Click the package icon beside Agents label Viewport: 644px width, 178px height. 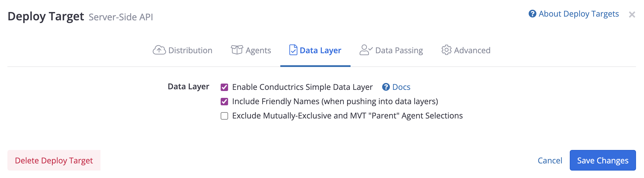pyautogui.click(x=236, y=50)
